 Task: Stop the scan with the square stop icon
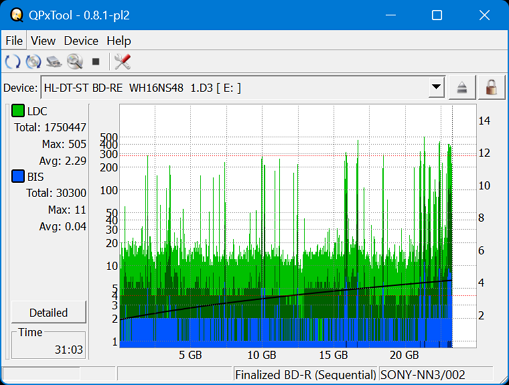[x=96, y=62]
